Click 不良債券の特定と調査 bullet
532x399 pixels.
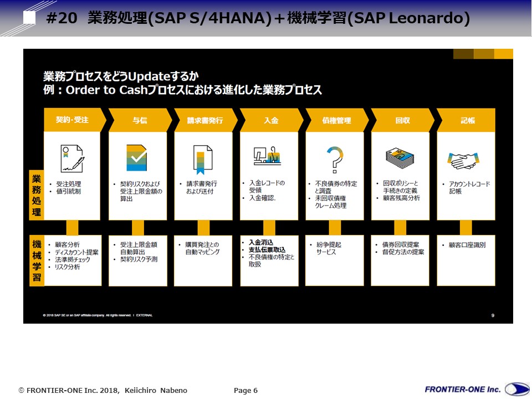click(336, 187)
